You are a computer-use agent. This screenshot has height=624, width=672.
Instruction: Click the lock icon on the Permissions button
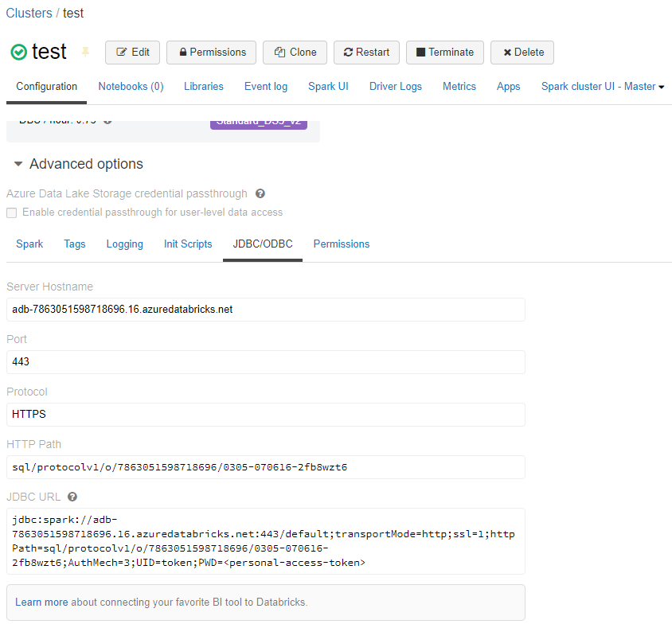[184, 52]
